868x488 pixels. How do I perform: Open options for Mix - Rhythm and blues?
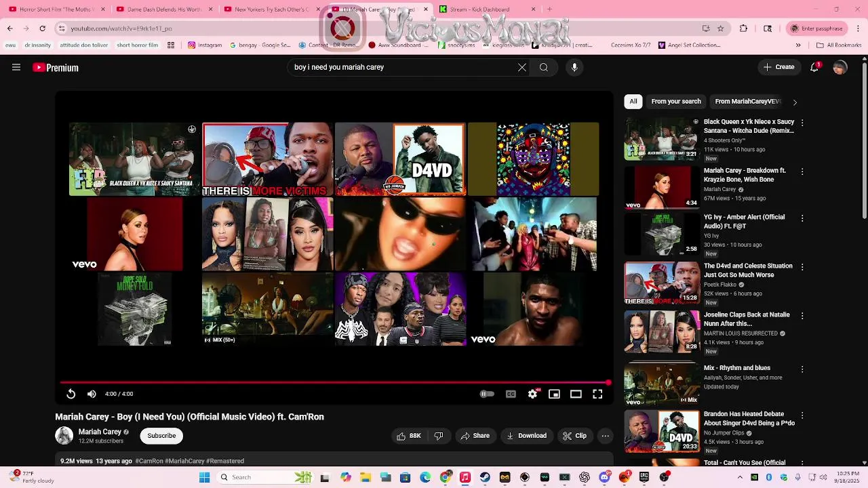pyautogui.click(x=802, y=369)
